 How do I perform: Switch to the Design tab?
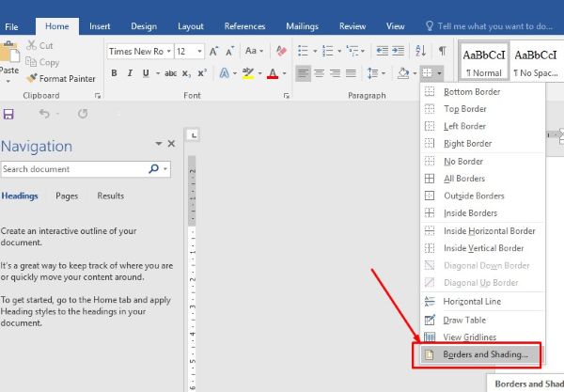point(144,26)
